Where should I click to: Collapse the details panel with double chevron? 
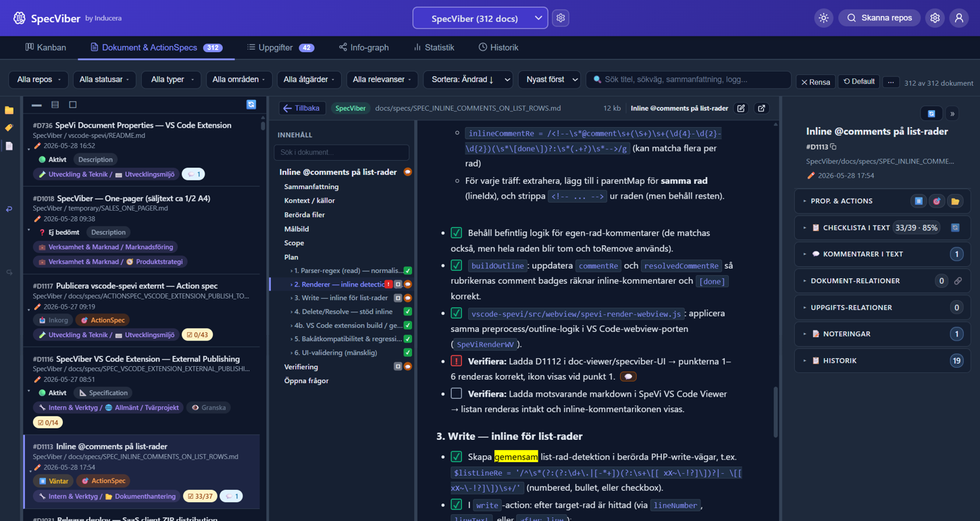point(952,114)
